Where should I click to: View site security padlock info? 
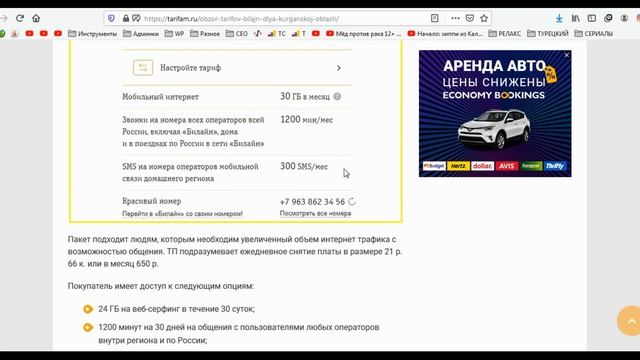tap(126, 18)
